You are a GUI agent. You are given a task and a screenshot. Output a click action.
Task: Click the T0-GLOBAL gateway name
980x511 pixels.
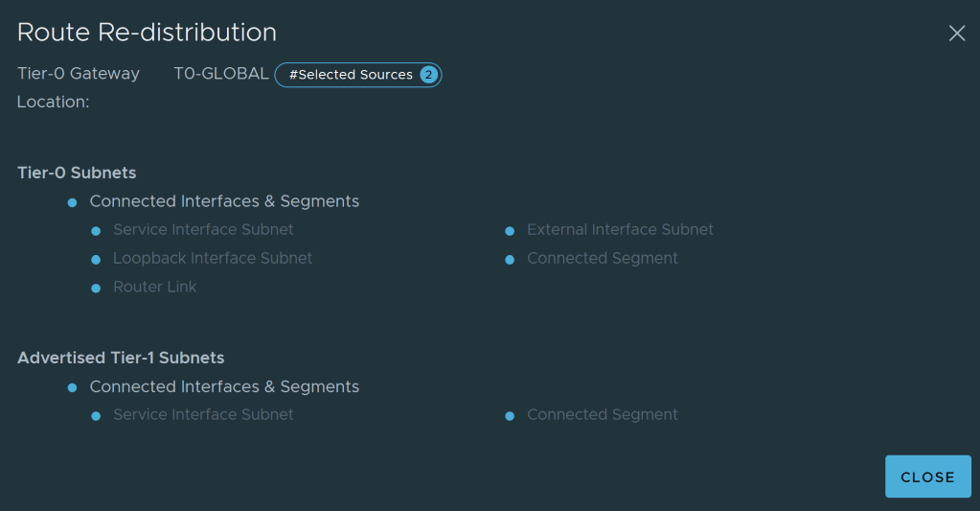pyautogui.click(x=220, y=74)
